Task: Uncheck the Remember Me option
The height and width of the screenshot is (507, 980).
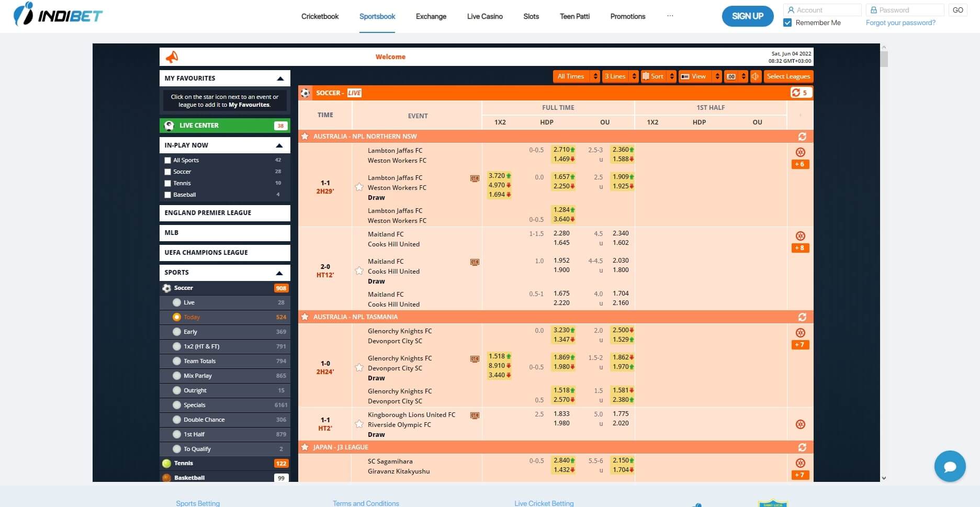Action: (787, 22)
